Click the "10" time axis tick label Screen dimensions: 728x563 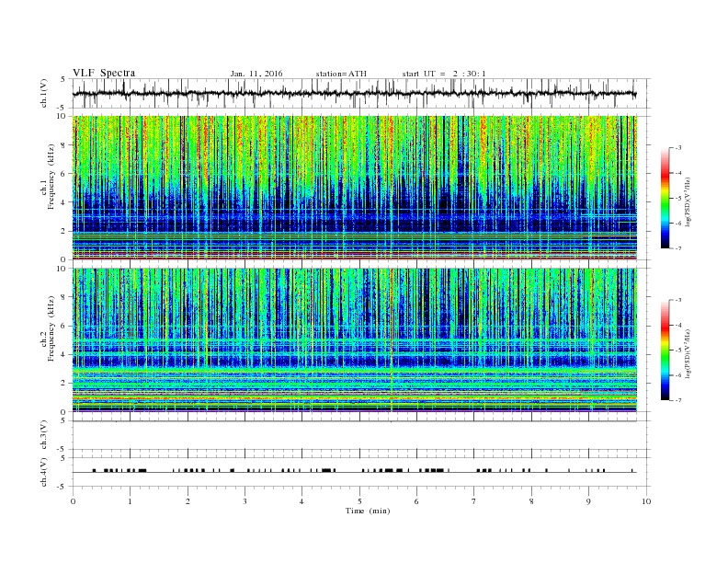646,501
